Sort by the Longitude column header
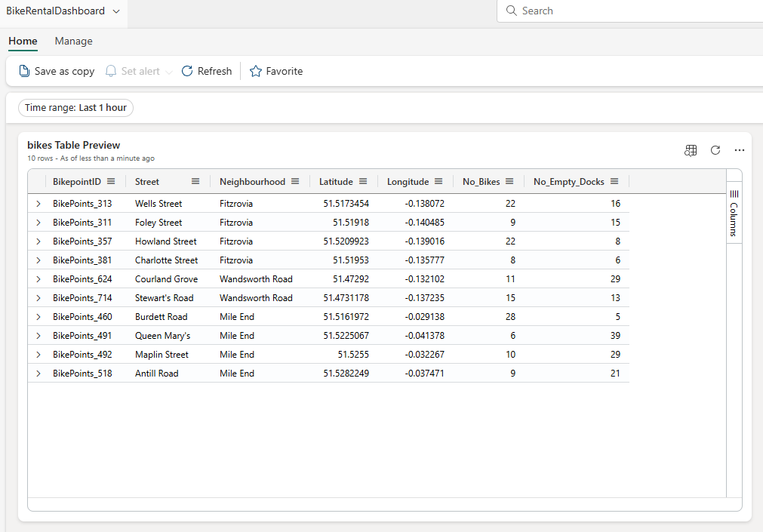 click(x=408, y=182)
